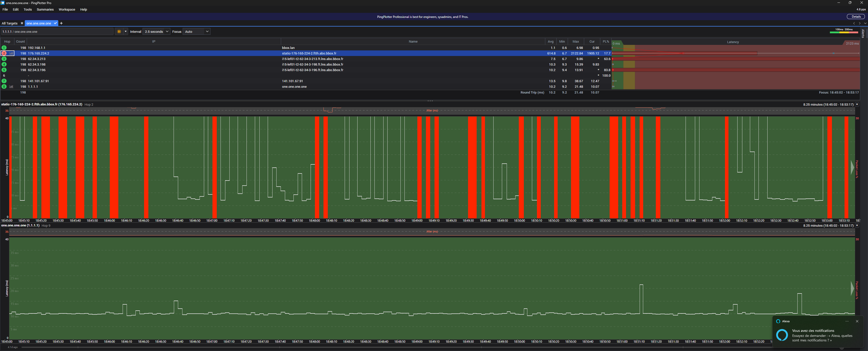Open the Workspace menu
Viewport: 868px width, 351px height.
[x=67, y=9]
